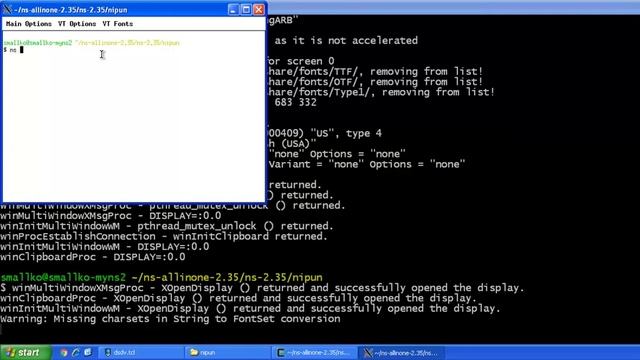
Task: Maximize the xterm nipun window
Action: click(x=246, y=9)
